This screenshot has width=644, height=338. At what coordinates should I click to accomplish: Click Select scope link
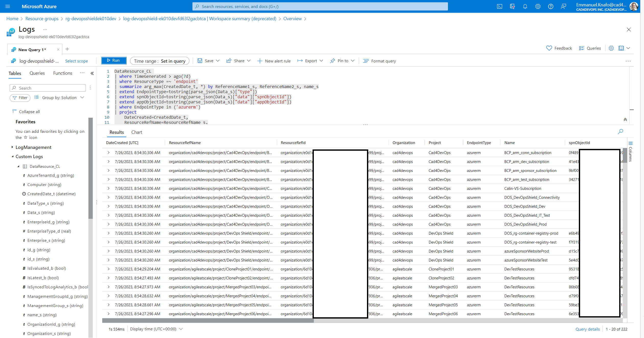[x=76, y=61]
